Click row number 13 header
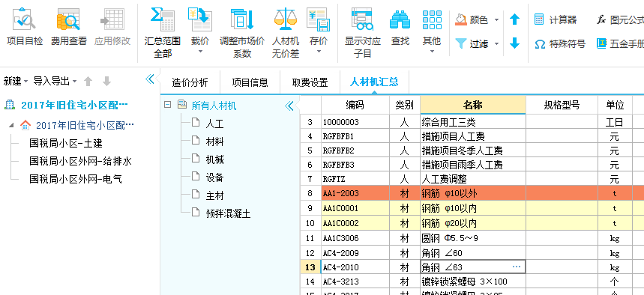644x295 pixels. tap(310, 267)
